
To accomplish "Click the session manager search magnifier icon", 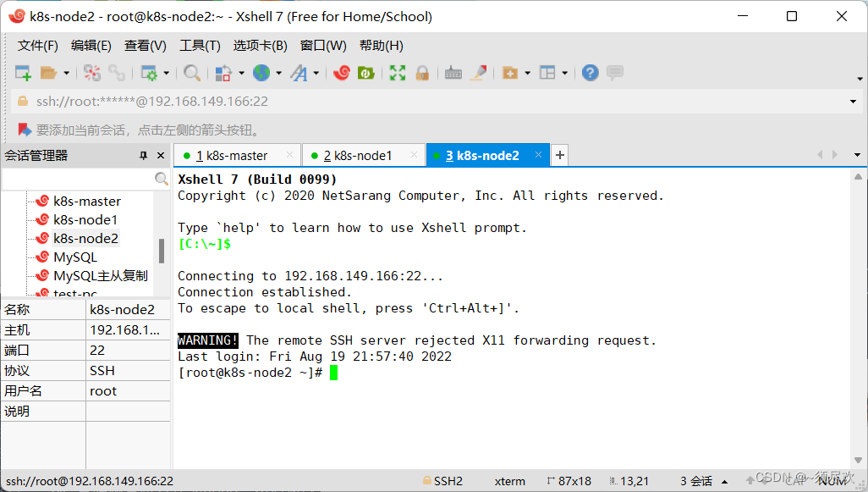I will [161, 179].
